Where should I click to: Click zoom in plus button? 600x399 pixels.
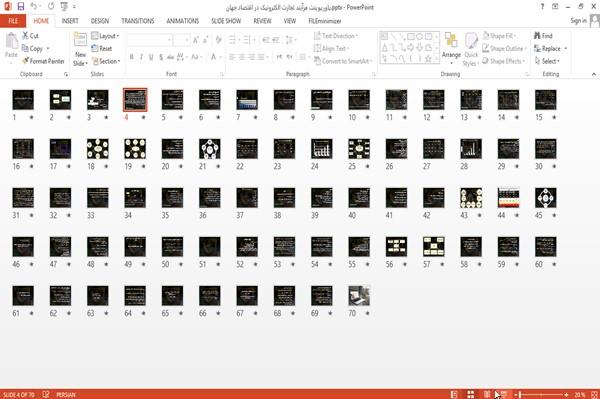pos(566,394)
